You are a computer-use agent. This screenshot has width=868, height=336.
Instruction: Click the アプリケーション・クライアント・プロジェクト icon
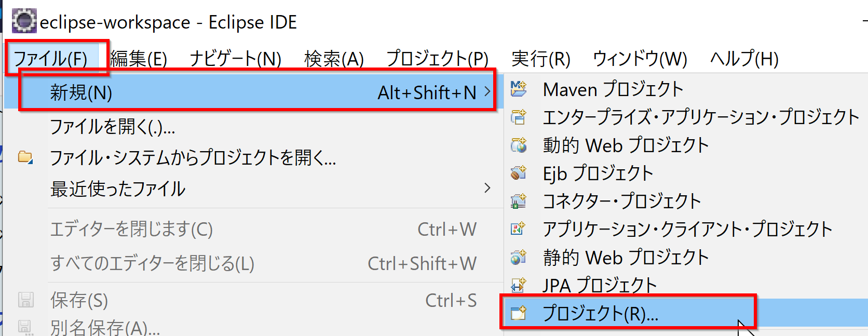518,229
